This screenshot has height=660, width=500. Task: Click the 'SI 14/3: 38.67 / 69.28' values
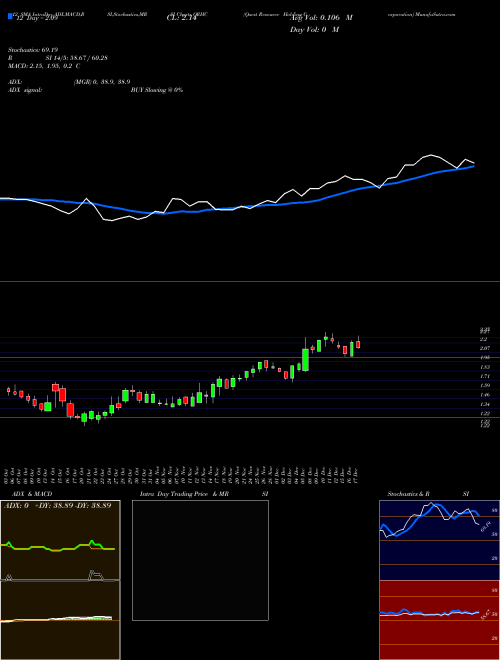point(77,58)
